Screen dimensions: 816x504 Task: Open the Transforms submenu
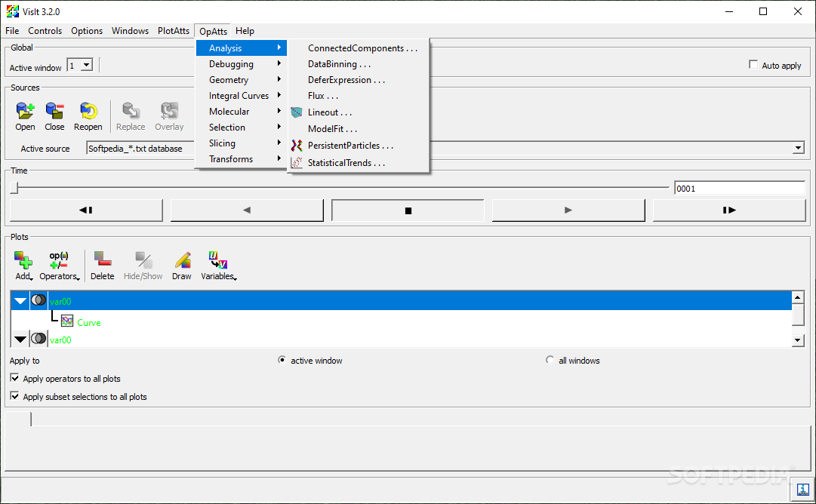pyautogui.click(x=242, y=159)
